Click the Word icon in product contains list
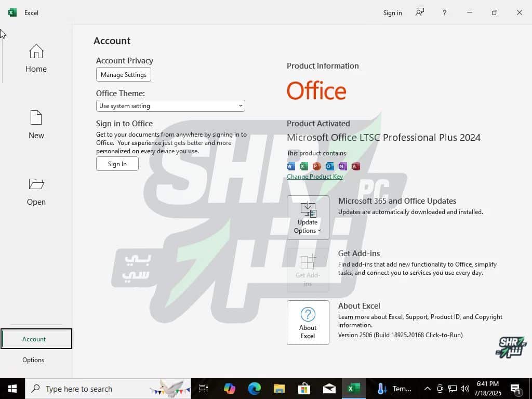 point(291,166)
